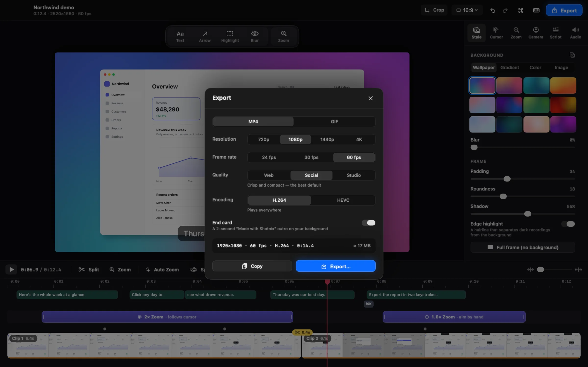588x367 pixels.
Task: Set frame rate to 24 fps
Action: [x=269, y=157]
